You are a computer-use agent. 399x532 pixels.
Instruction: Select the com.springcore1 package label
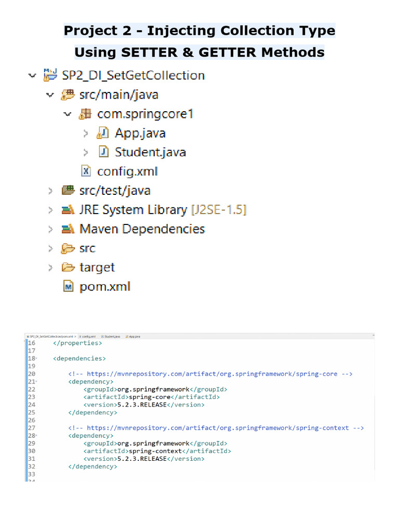145,114
